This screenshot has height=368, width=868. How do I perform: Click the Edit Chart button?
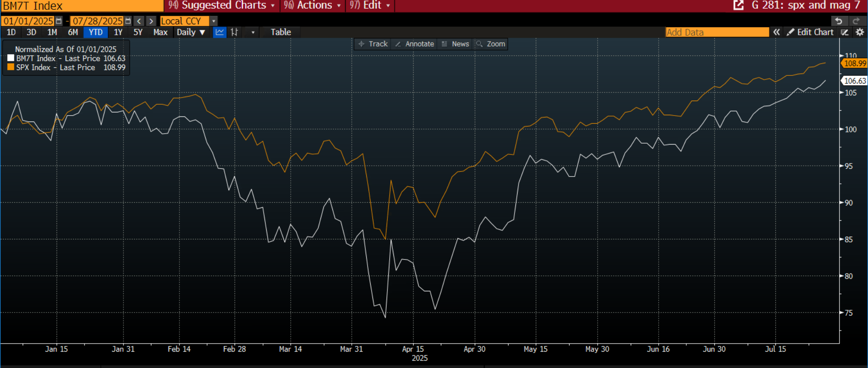tap(810, 32)
